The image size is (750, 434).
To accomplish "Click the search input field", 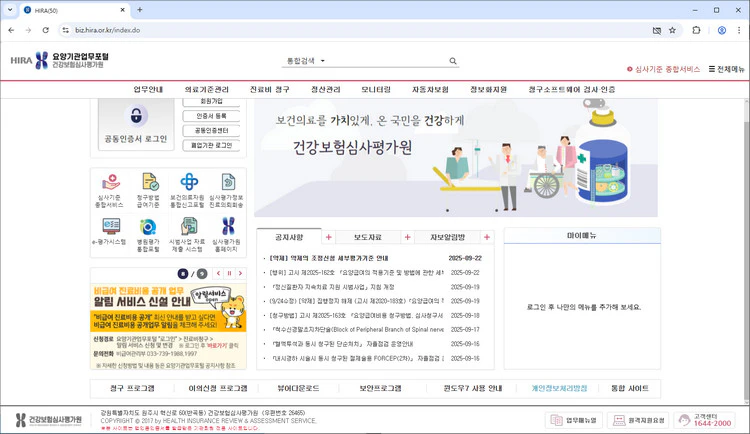I will tap(386, 61).
